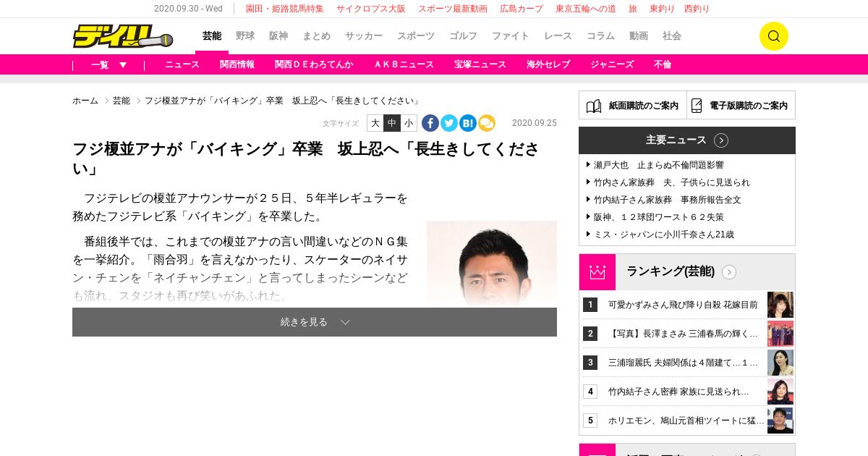Viewport: 868px width, 456px height.
Task: Open the yellow comment bubble icon
Action: (487, 123)
